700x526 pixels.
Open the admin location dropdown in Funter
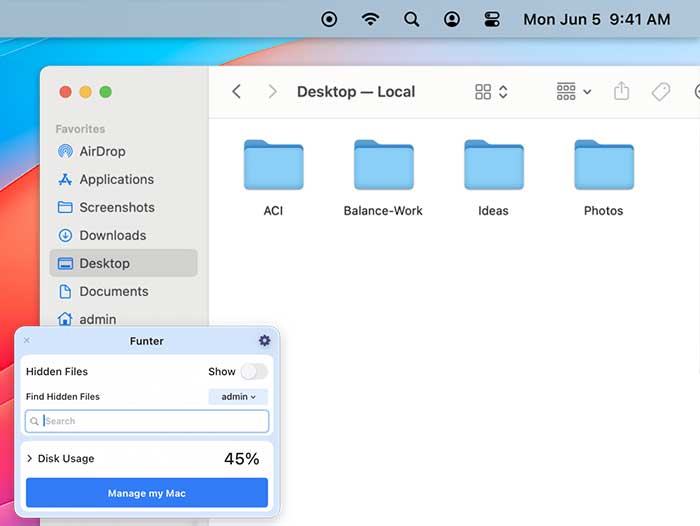[x=238, y=397]
